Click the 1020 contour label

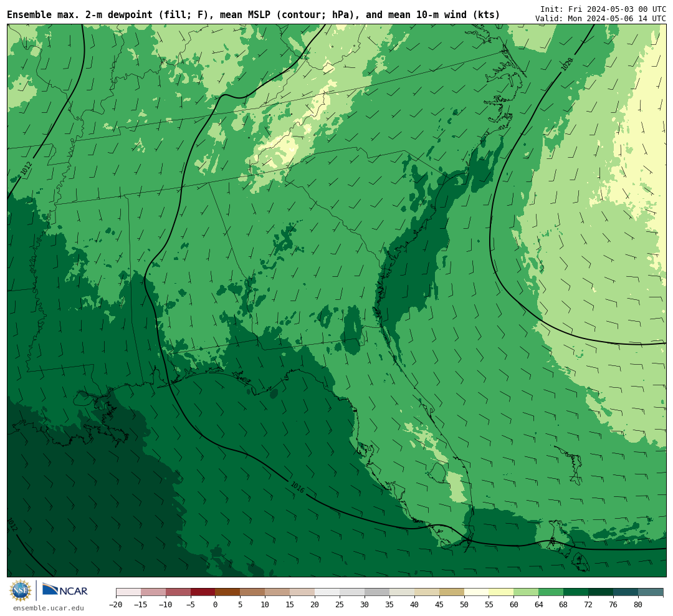point(567,64)
